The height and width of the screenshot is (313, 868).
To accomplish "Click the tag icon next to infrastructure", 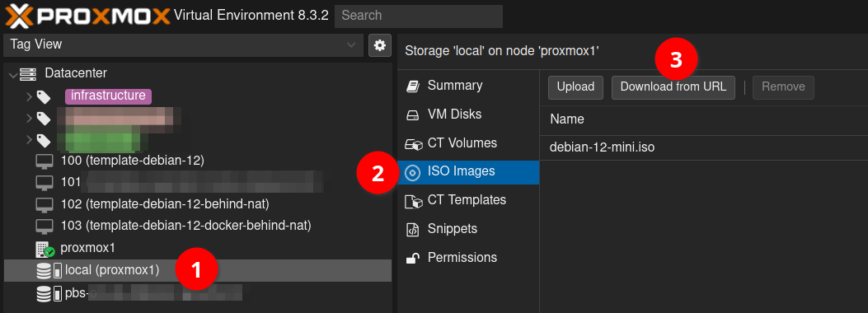I will 45,96.
